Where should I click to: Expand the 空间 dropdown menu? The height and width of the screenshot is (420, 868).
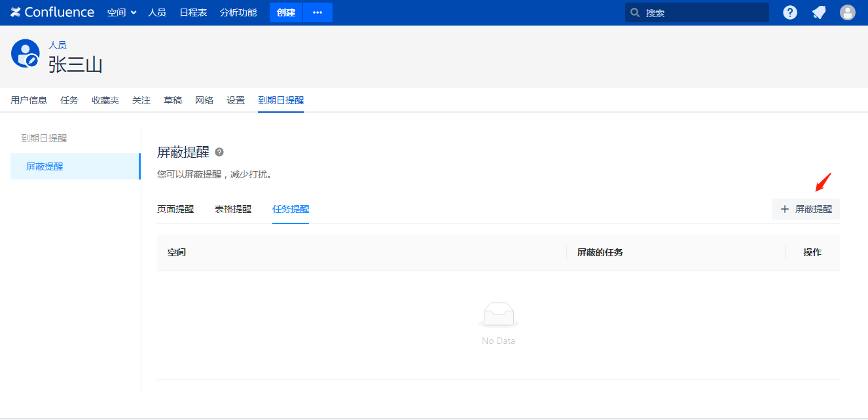tap(122, 12)
